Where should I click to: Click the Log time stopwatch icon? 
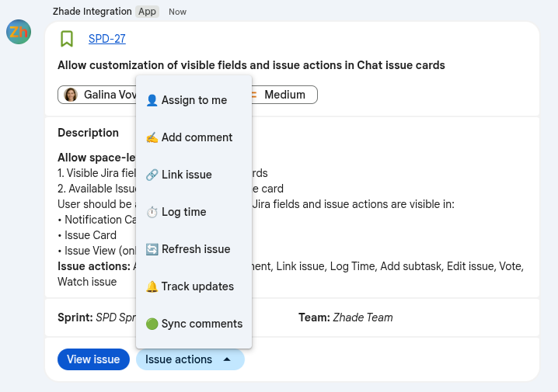[x=152, y=212]
